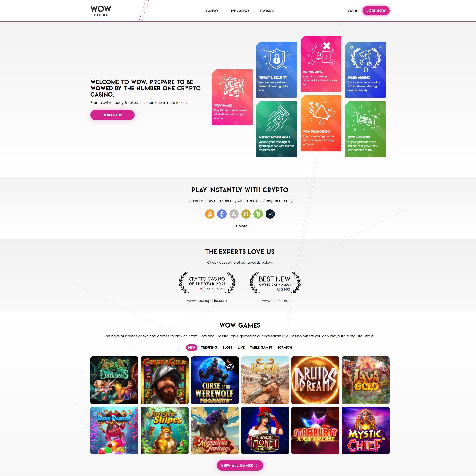Click the Ethereum coin icon

[222, 214]
